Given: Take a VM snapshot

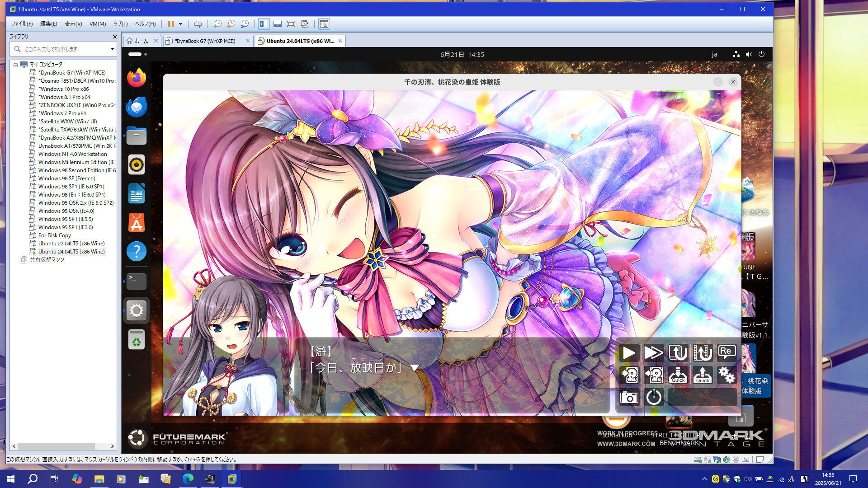Looking at the screenshot, I should pyautogui.click(x=217, y=24).
